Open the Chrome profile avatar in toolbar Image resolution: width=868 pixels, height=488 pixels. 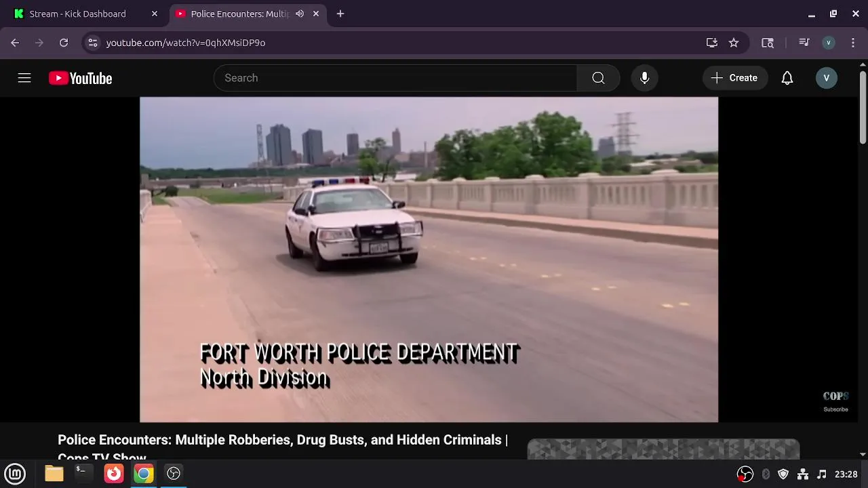828,43
